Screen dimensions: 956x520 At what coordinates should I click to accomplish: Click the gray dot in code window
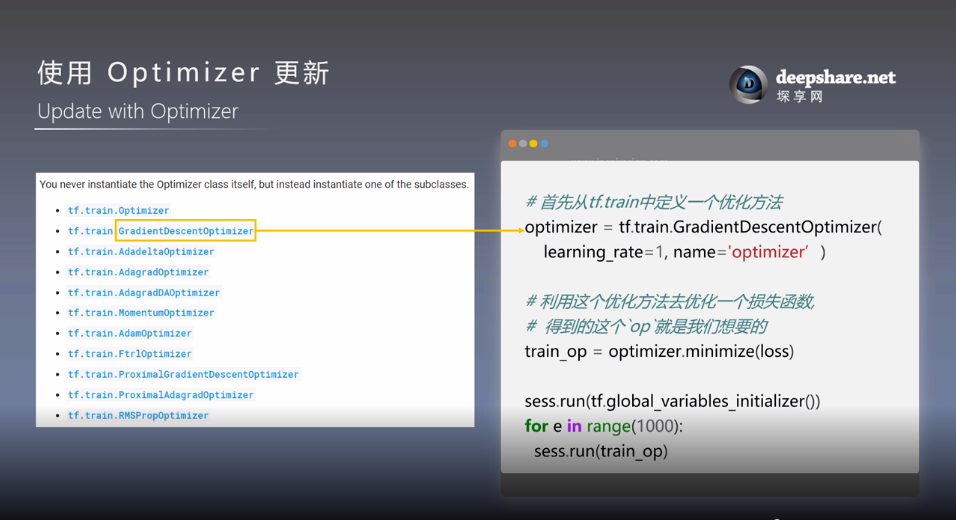click(x=523, y=144)
